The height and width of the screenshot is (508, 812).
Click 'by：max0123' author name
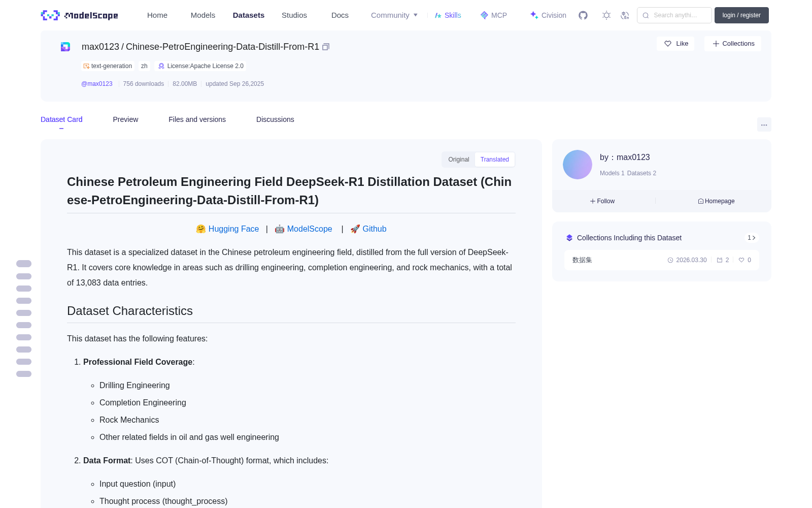pos(625,157)
